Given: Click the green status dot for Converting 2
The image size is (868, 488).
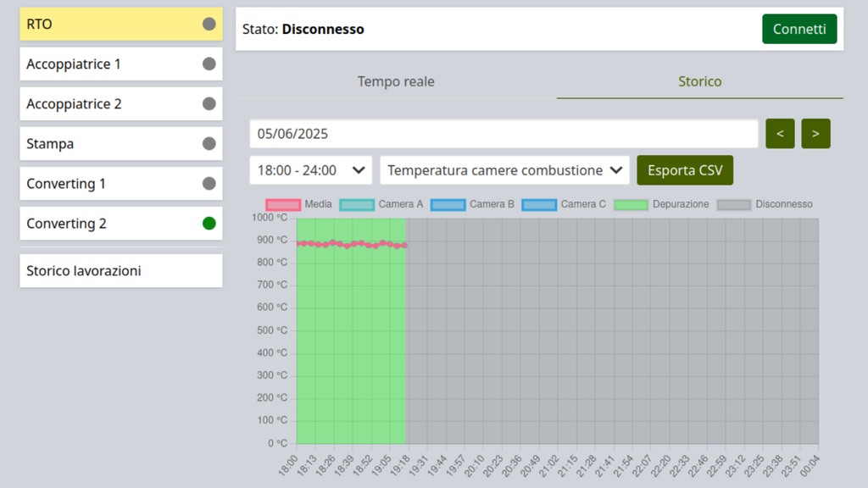Looking at the screenshot, I should [209, 224].
